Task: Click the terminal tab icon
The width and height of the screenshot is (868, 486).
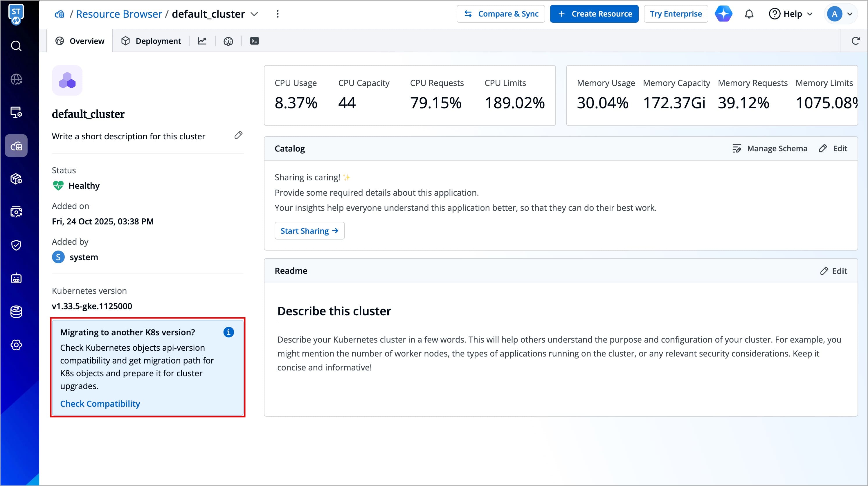Action: click(254, 41)
